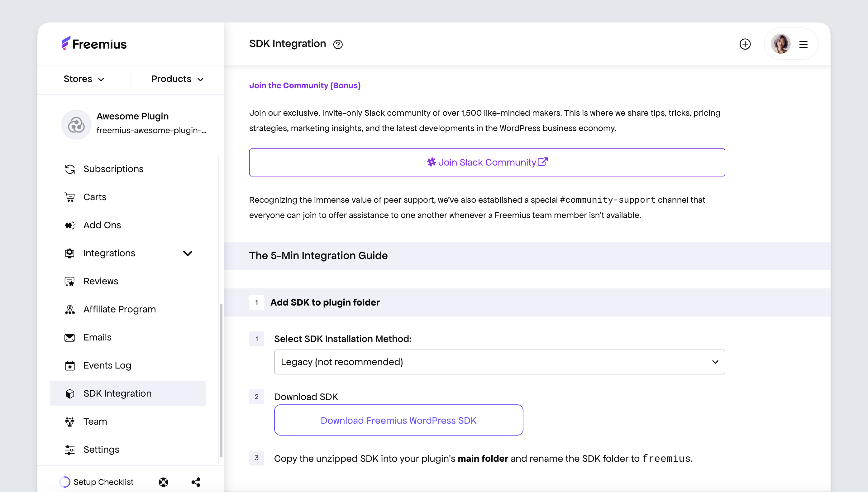The image size is (868, 492).
Task: Click the plus circle add icon
Action: click(745, 44)
